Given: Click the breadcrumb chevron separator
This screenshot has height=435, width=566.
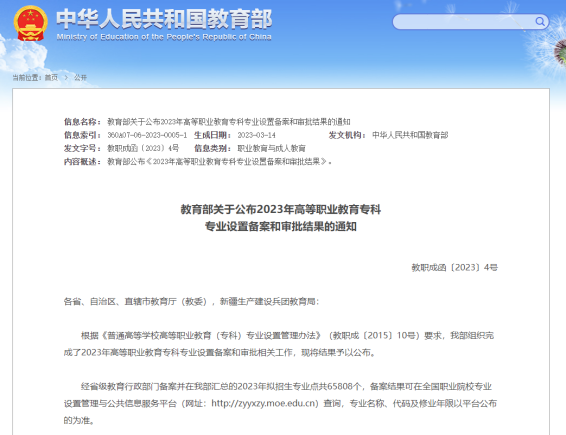Looking at the screenshot, I should click(x=66, y=78).
